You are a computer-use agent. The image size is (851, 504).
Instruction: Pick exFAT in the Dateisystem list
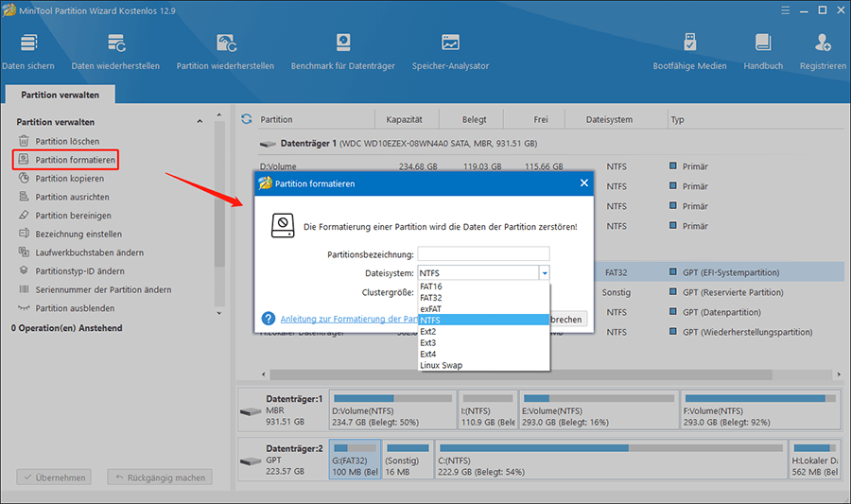click(484, 308)
